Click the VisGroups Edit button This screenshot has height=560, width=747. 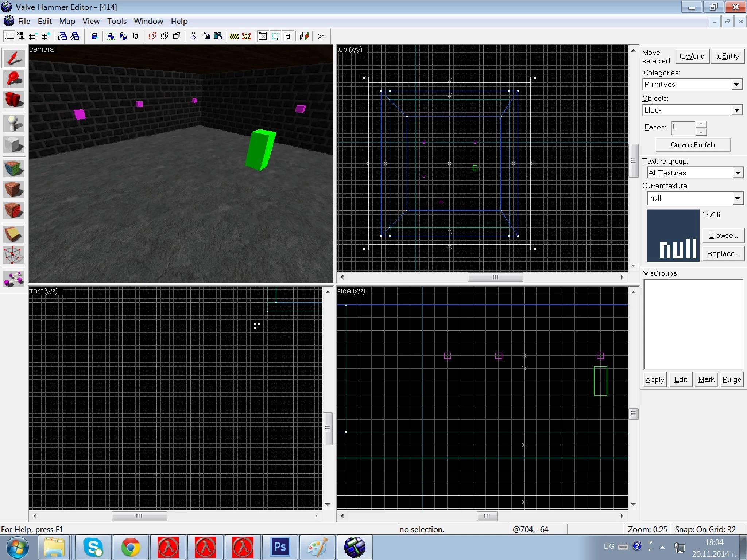[x=681, y=380]
